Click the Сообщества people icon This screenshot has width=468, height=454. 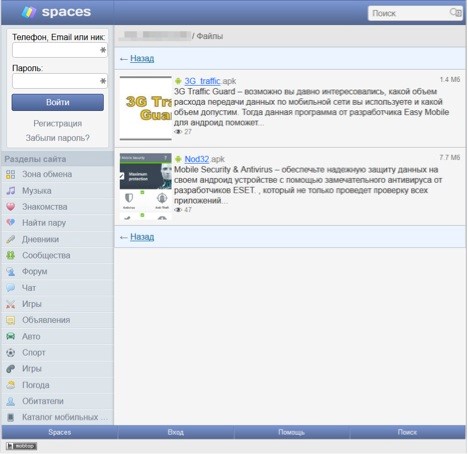click(11, 255)
